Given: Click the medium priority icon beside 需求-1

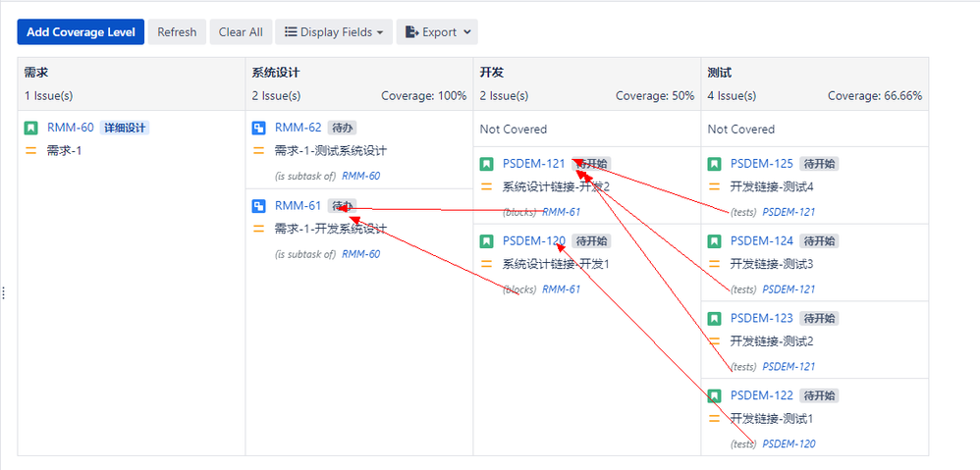Looking at the screenshot, I should click(x=30, y=150).
